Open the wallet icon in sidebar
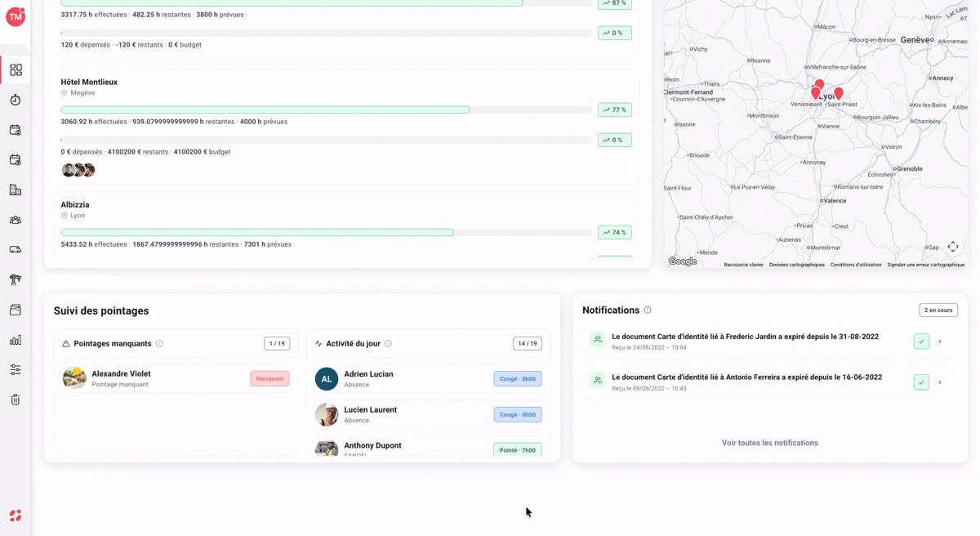980x536 pixels. click(16, 310)
